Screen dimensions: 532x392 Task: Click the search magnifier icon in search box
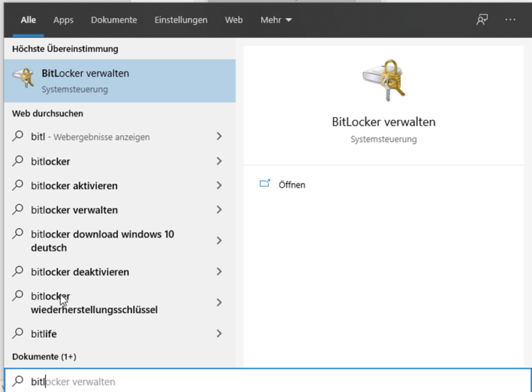coord(19,381)
